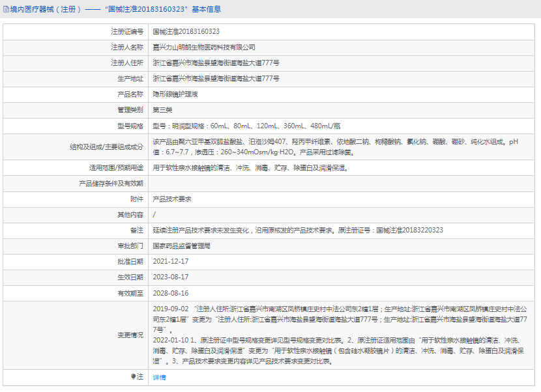Open the 详情 details link
The height and width of the screenshot is (392, 541).
point(159,378)
